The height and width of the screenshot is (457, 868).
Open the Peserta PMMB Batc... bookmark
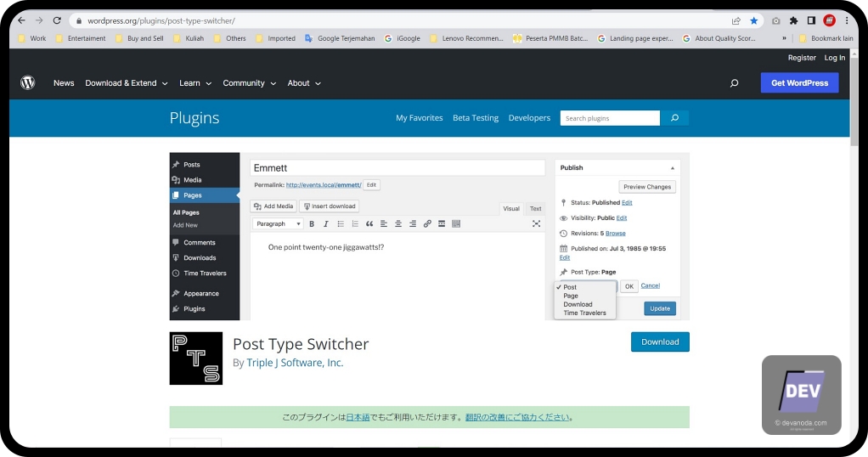pyautogui.click(x=550, y=38)
